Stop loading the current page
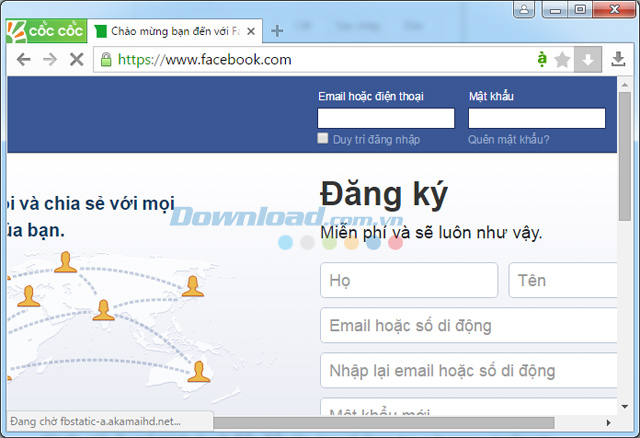The width and height of the screenshot is (640, 438). coord(77,60)
